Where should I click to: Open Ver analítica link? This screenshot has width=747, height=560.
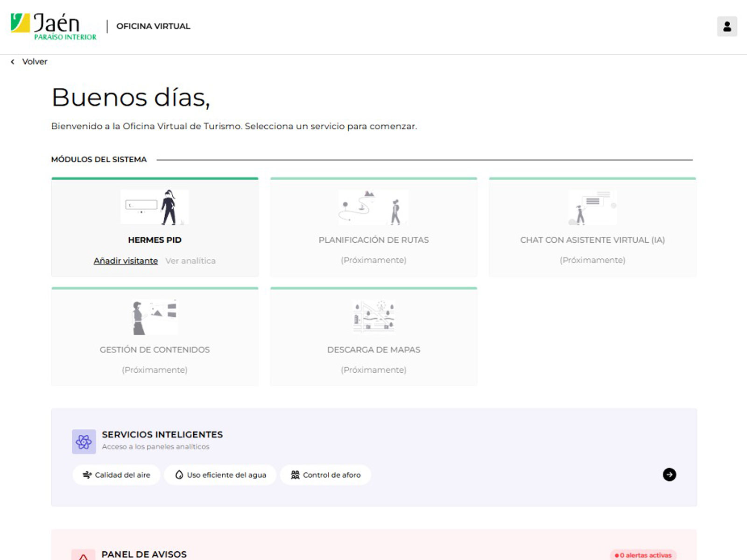190,261
